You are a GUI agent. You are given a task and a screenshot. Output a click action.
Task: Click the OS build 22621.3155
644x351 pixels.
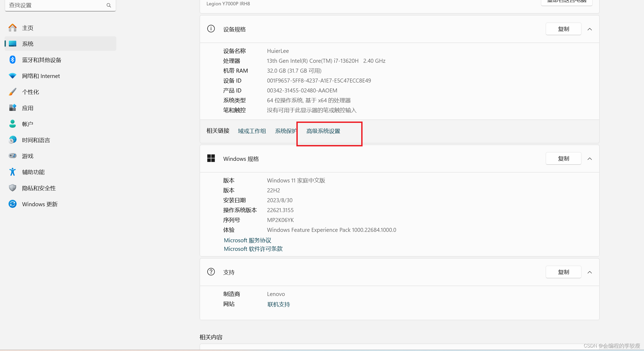tap(280, 210)
